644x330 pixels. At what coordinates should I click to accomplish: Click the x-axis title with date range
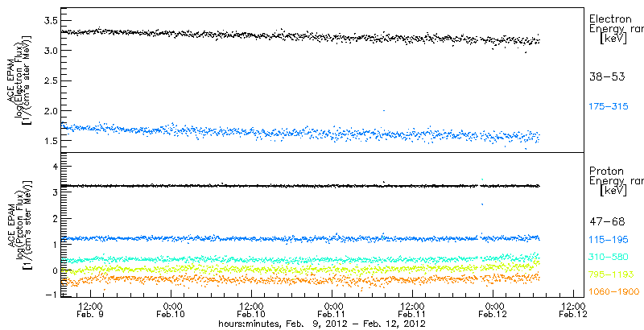coord(321,324)
